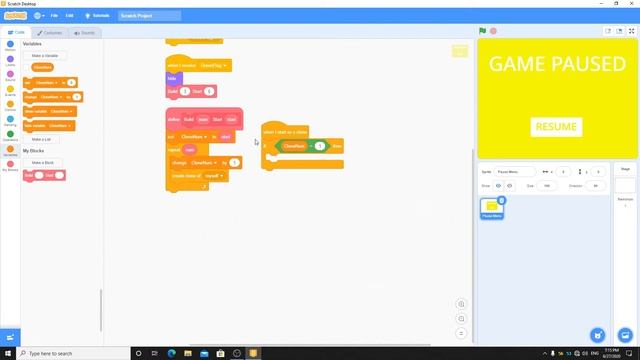This screenshot has width=640, height=360.
Task: Open the Choose a Sprite button
Action: [x=598, y=335]
